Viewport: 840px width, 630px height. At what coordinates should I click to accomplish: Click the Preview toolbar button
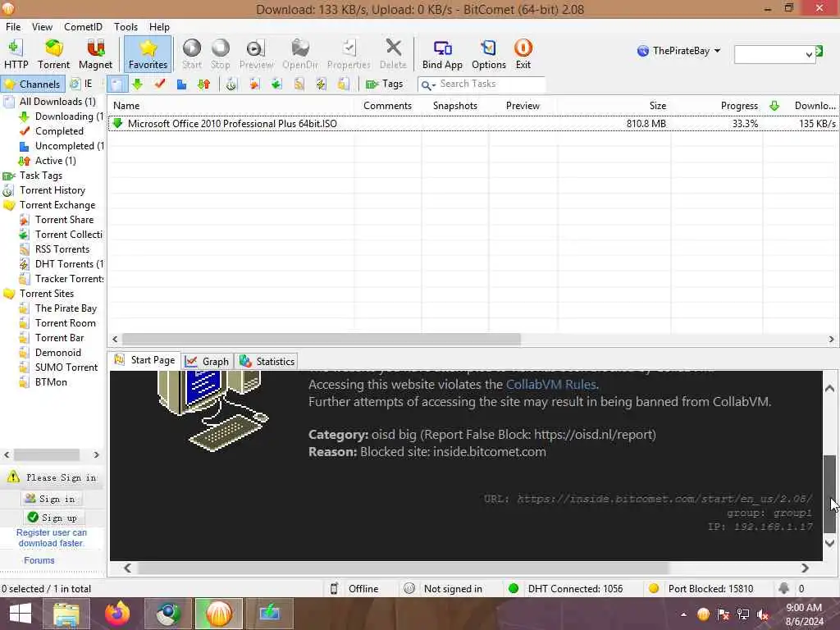point(256,55)
